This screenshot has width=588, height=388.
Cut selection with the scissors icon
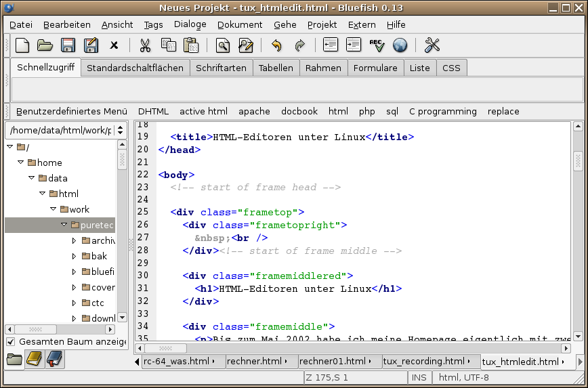145,45
